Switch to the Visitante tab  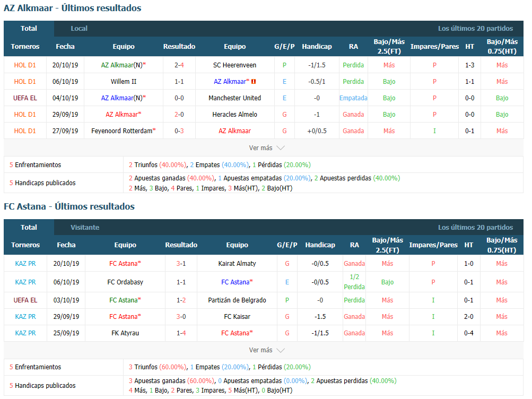pyautogui.click(x=85, y=227)
